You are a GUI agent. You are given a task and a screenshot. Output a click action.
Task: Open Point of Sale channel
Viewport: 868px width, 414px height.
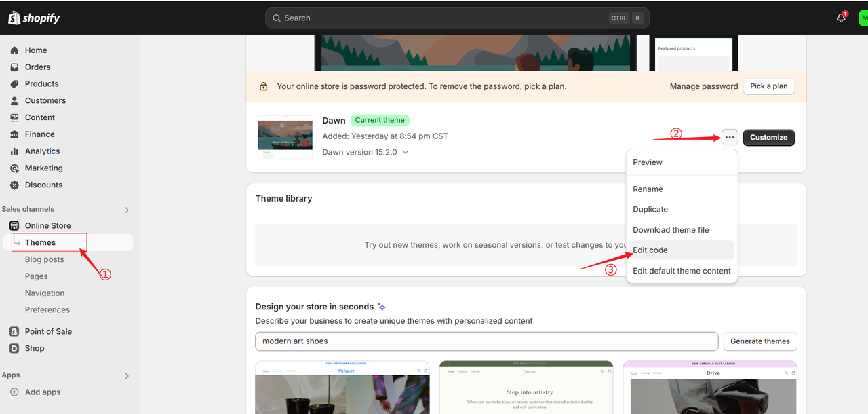tap(48, 331)
